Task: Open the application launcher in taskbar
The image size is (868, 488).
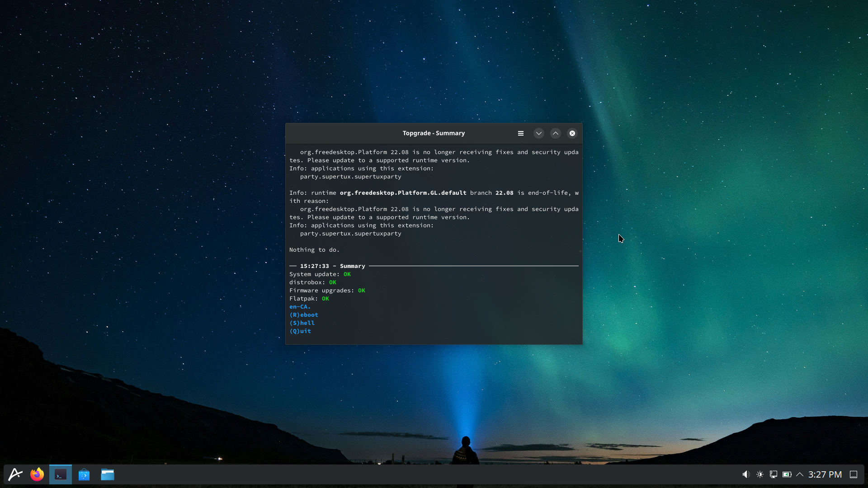Action: 15,474
